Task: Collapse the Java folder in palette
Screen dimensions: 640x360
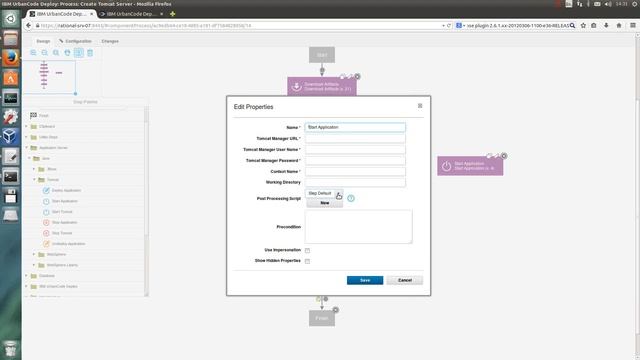Action: click(x=29, y=158)
